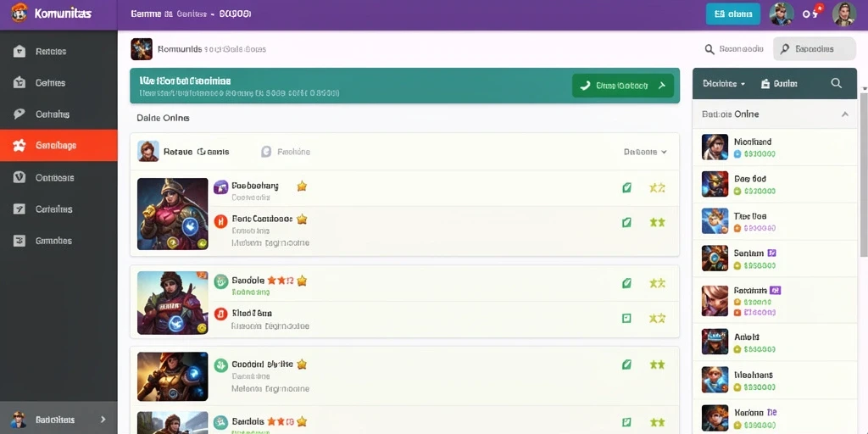Click the gold star beside first list entry
This screenshot has height=434, width=868.
click(x=302, y=186)
